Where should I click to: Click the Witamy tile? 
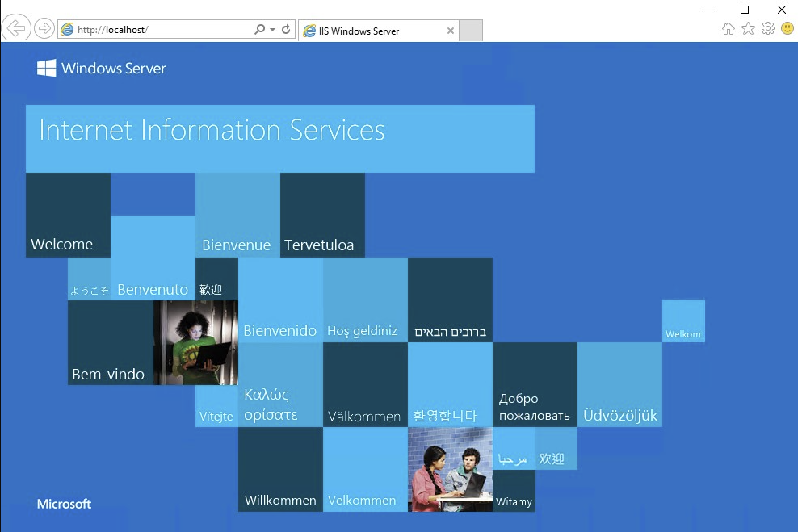(514, 491)
